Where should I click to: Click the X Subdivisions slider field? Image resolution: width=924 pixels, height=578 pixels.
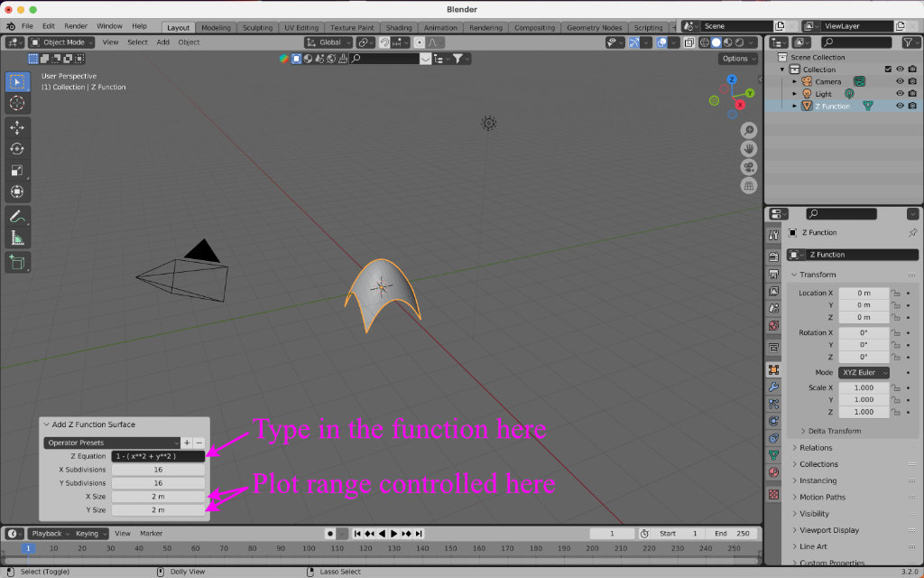pyautogui.click(x=158, y=470)
